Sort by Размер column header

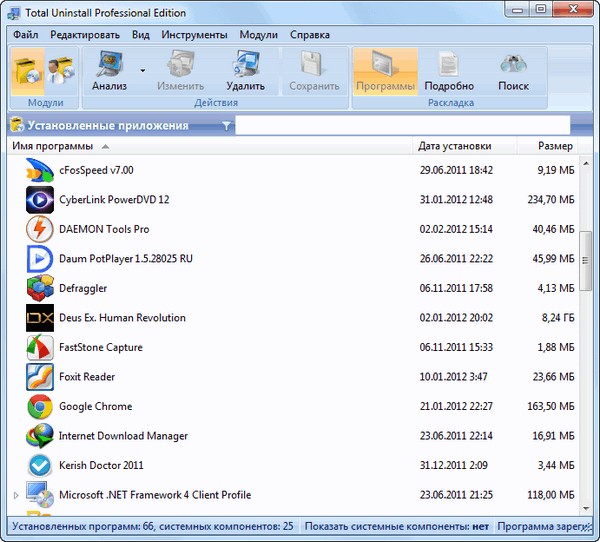(555, 146)
